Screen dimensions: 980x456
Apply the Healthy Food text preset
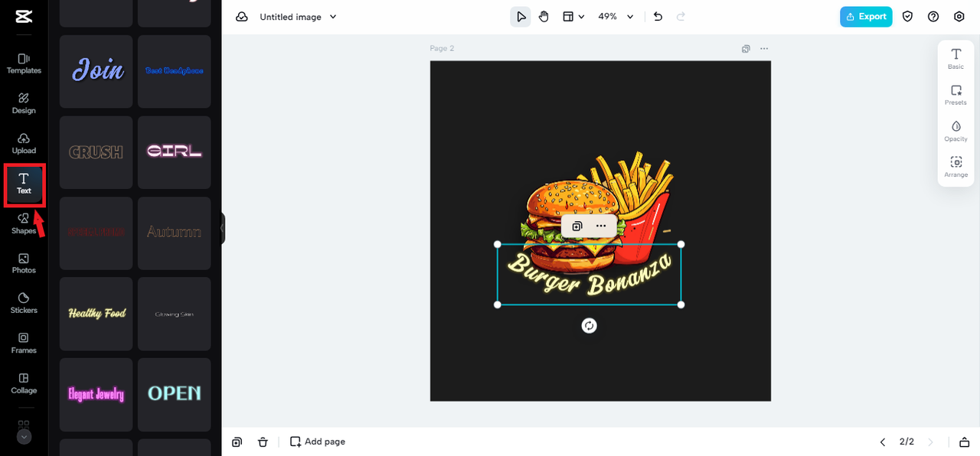(96, 314)
